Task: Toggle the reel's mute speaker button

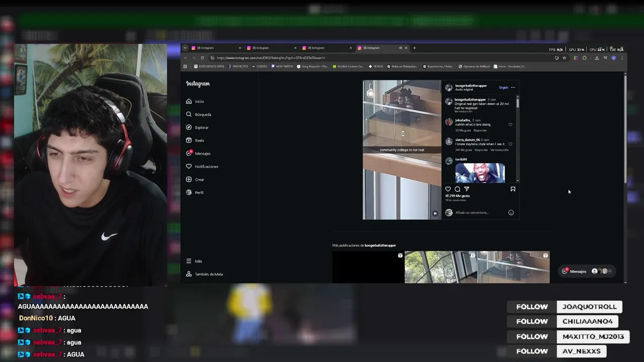Action: 435,214
